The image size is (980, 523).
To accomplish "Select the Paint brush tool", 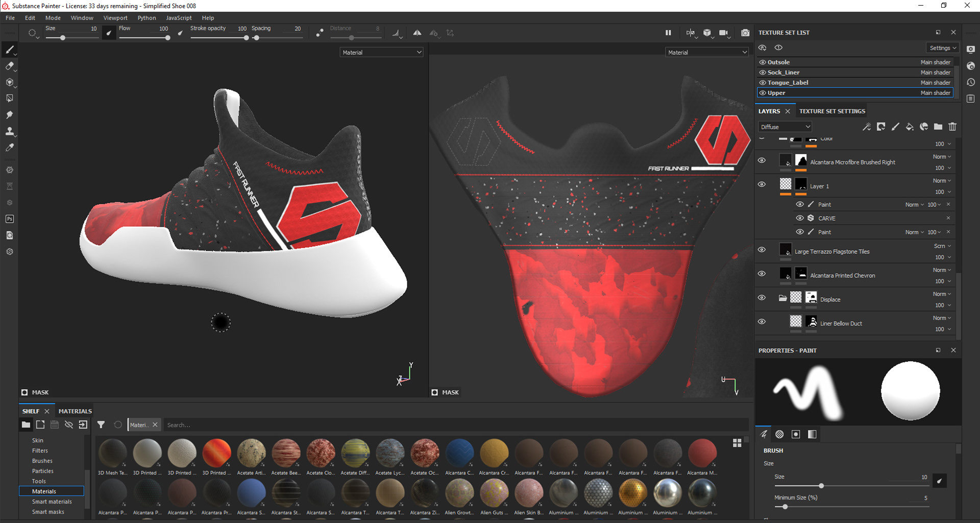I will (x=9, y=50).
